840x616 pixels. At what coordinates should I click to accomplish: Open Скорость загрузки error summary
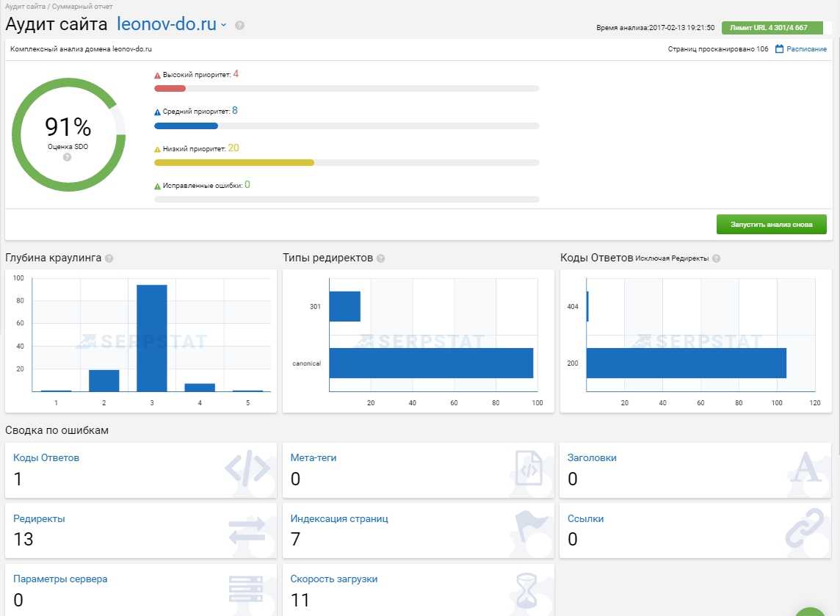[x=333, y=579]
